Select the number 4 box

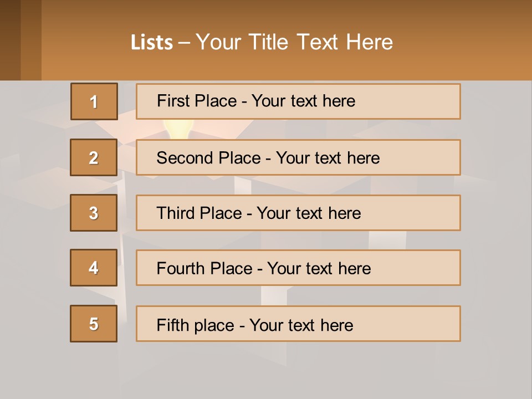click(94, 268)
